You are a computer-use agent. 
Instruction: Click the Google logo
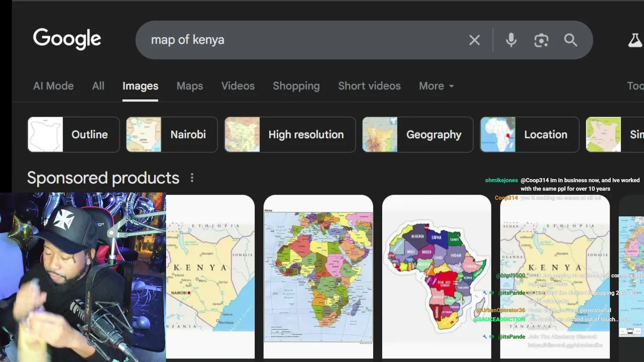pyautogui.click(x=67, y=39)
